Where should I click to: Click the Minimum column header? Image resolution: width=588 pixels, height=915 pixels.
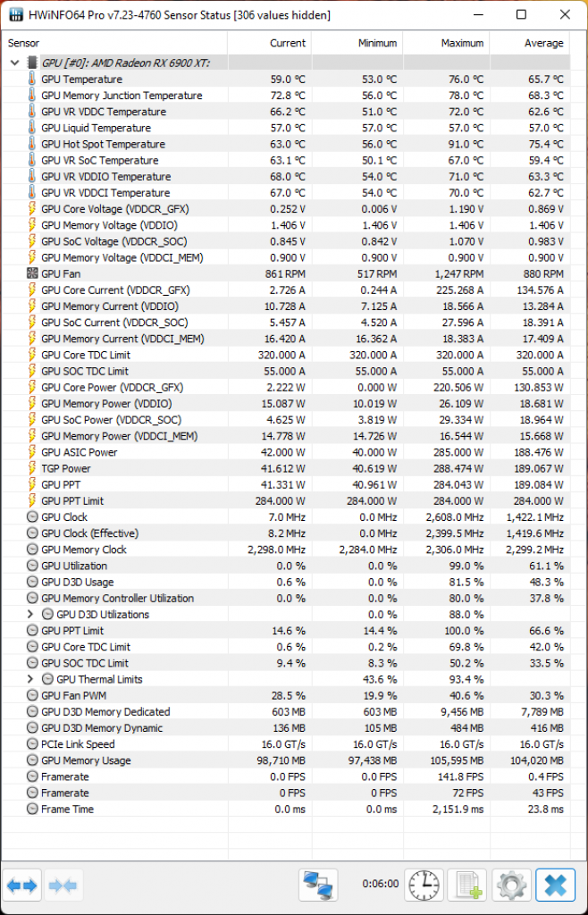(x=357, y=43)
